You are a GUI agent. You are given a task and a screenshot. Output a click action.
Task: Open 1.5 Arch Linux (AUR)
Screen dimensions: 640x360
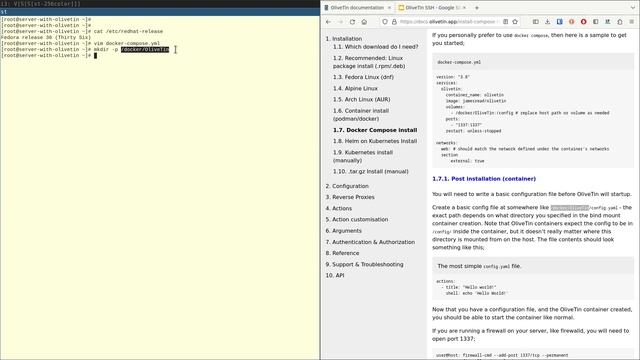(362, 100)
